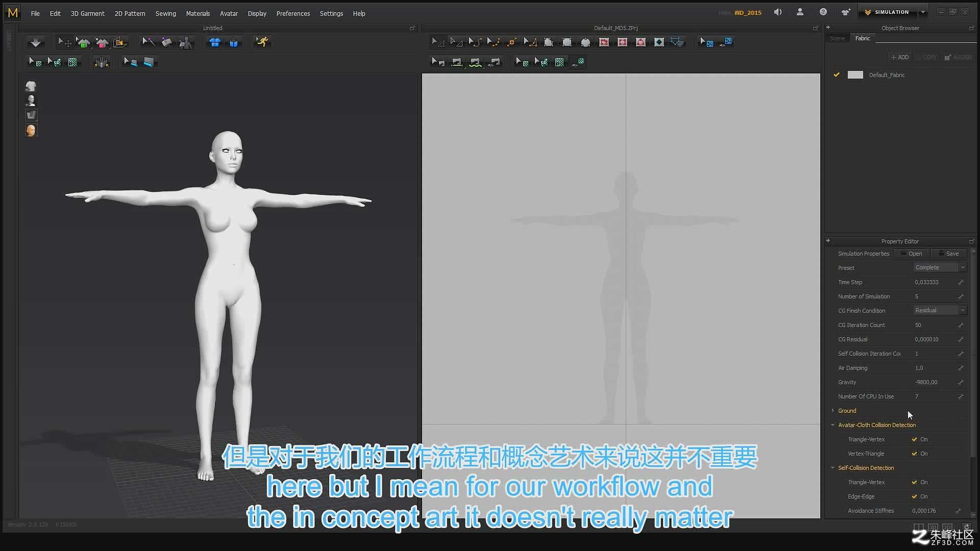Open the help question mark icon

tap(823, 12)
